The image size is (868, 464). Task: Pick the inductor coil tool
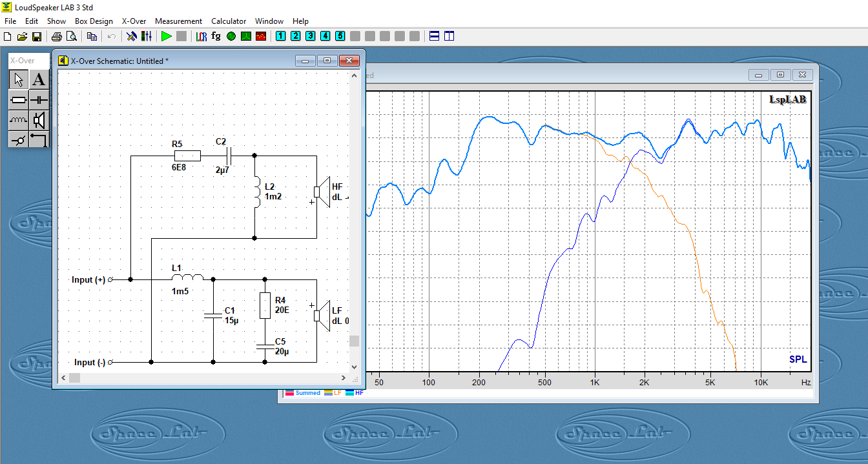[x=19, y=120]
